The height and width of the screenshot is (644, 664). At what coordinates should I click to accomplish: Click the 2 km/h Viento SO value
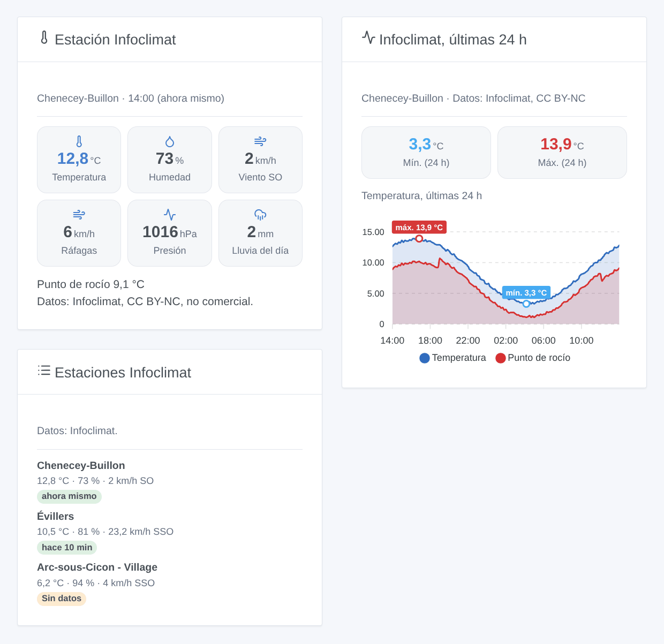260,159
